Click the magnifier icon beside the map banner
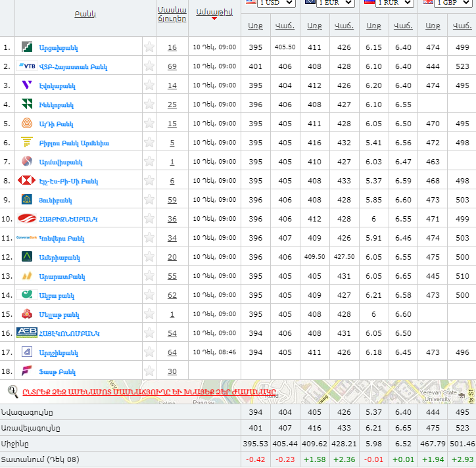Screen dimensions: 476x468 click(12, 392)
